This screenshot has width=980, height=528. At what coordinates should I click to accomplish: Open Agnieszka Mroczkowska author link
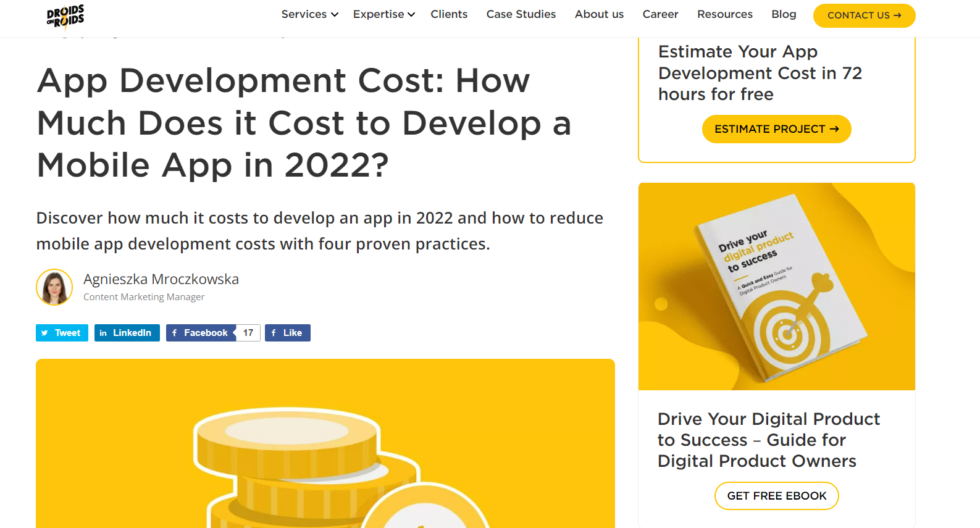[161, 279]
